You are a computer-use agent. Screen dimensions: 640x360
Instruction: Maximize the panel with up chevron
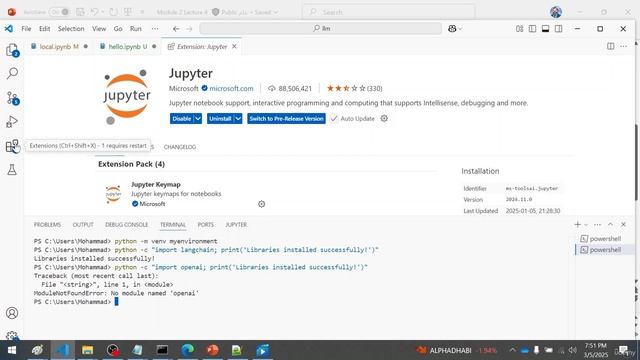point(610,224)
